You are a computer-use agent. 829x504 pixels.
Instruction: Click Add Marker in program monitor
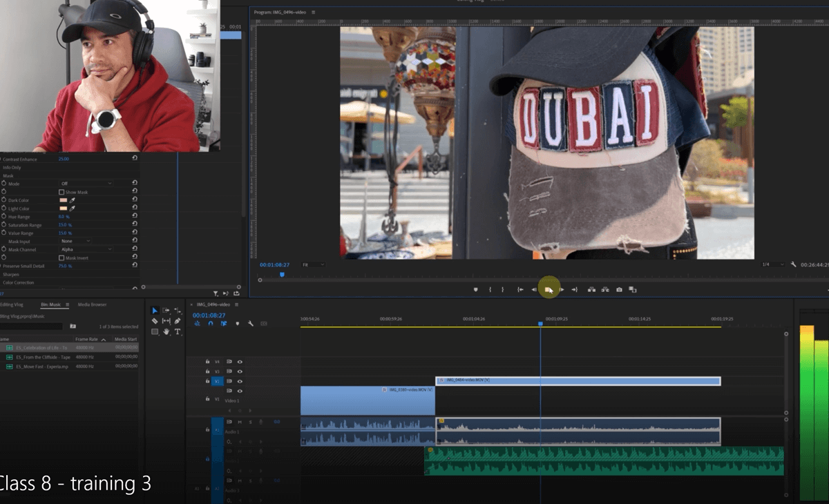pos(475,290)
